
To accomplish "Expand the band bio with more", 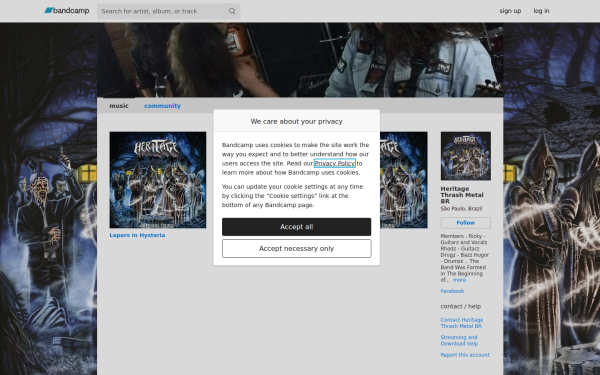I will point(459,280).
